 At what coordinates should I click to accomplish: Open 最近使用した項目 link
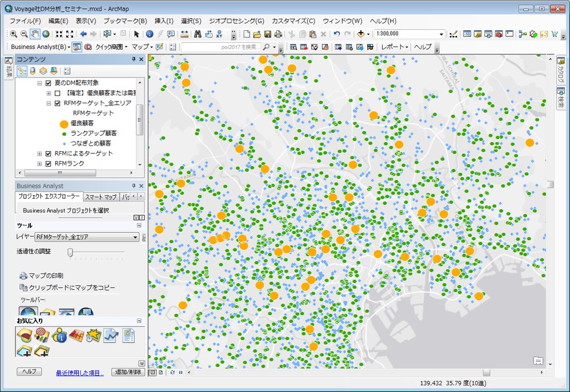(x=79, y=373)
